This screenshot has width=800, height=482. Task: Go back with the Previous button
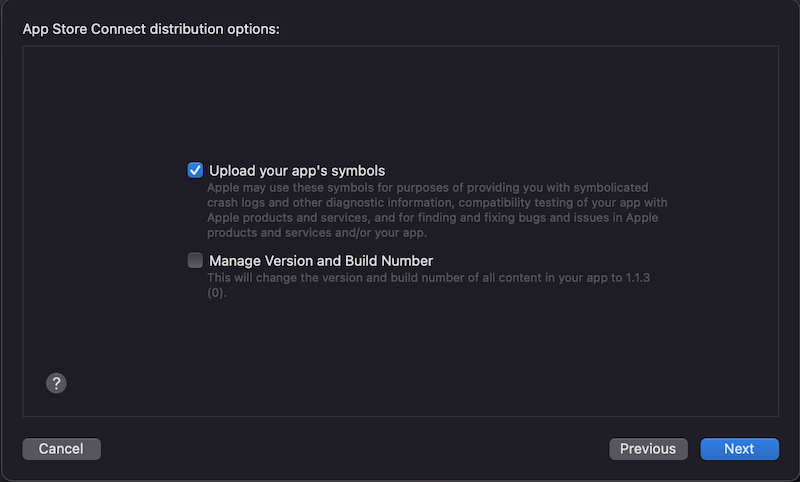pos(648,449)
